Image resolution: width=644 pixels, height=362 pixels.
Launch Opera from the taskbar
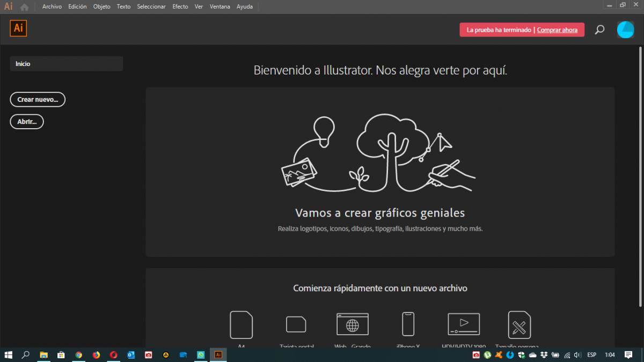[x=114, y=354]
